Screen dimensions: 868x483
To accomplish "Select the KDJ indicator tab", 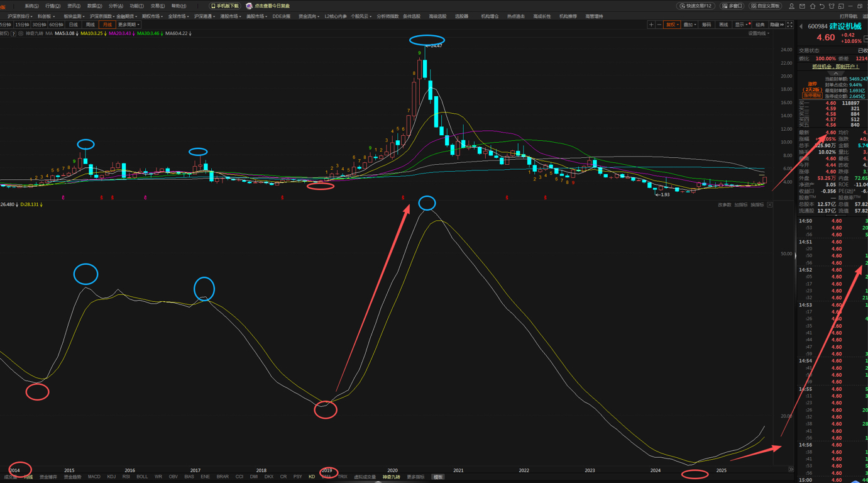I will [x=111, y=477].
